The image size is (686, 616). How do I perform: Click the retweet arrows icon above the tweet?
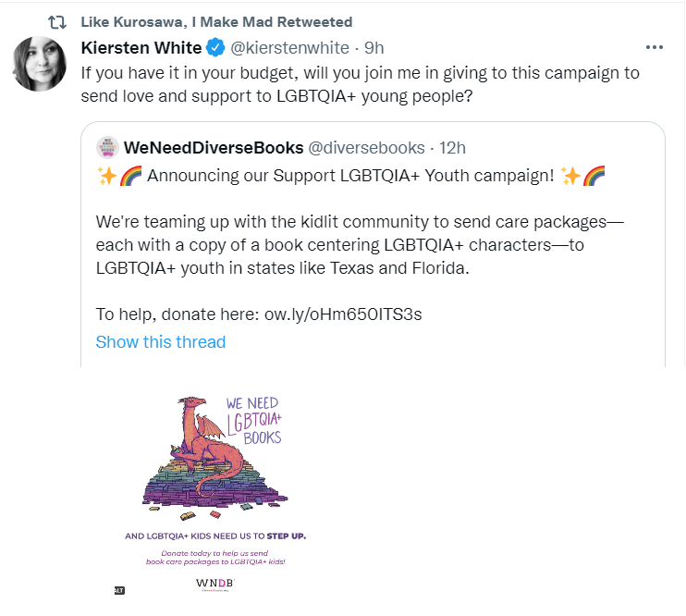pos(57,22)
